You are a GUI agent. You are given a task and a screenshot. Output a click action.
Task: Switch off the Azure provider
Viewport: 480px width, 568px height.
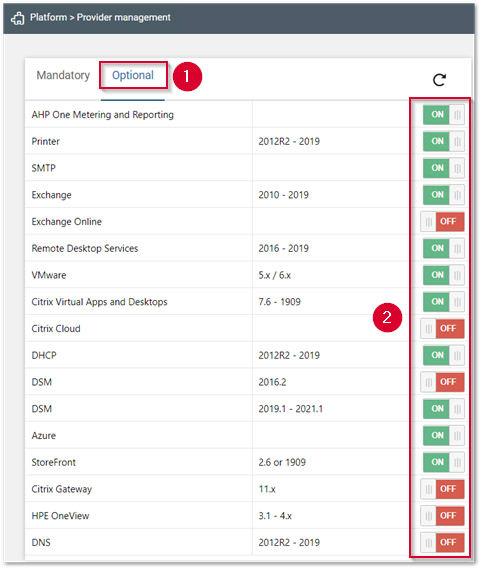pos(443,435)
